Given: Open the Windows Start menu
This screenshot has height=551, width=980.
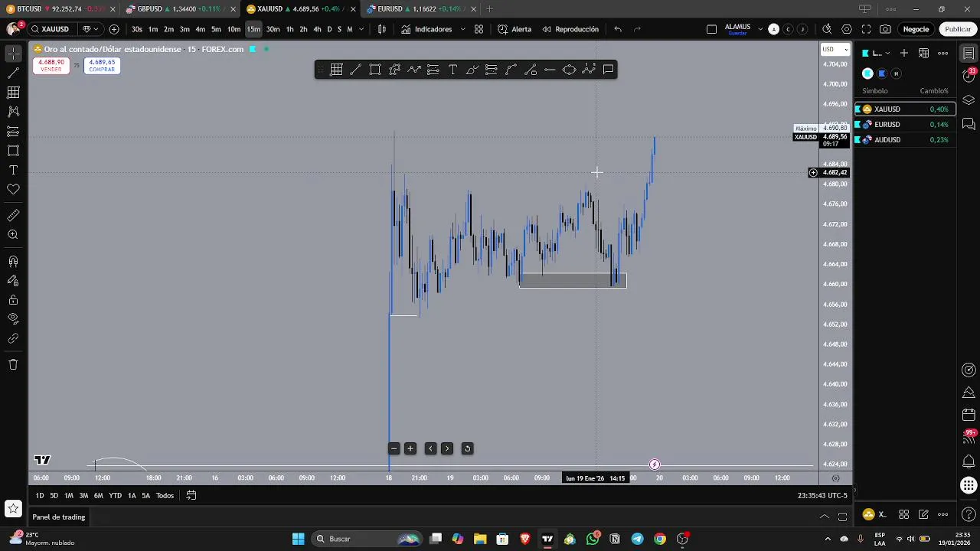Looking at the screenshot, I should 298,539.
